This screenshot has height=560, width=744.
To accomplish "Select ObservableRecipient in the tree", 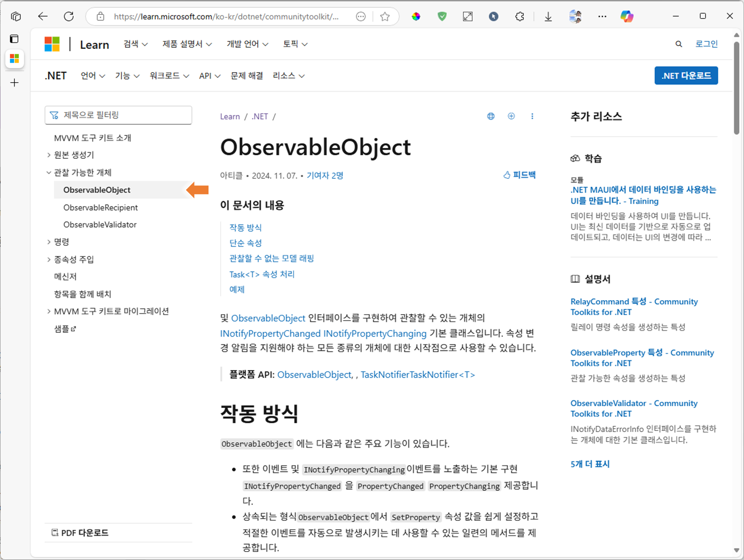I will (101, 208).
